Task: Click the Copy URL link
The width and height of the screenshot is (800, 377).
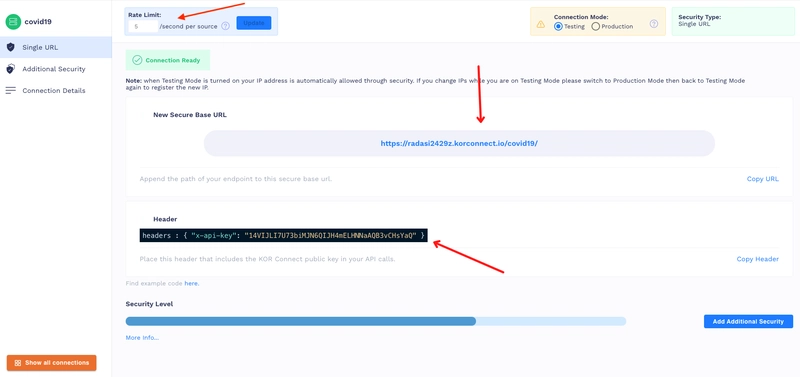Action: [x=763, y=179]
